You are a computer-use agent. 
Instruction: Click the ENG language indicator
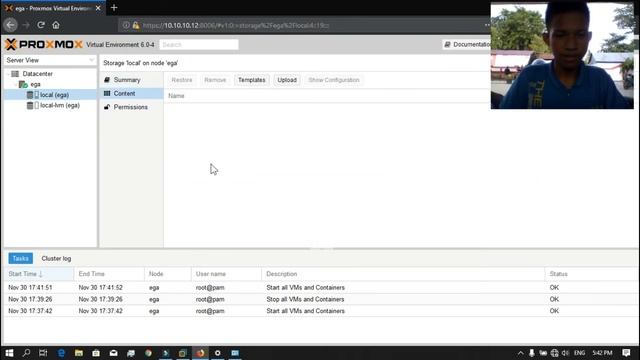tap(579, 353)
